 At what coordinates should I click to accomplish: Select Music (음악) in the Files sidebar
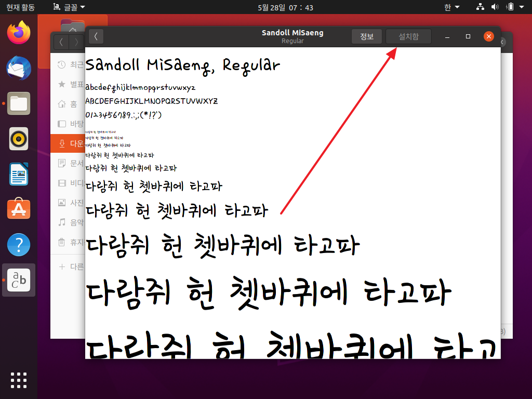click(x=68, y=222)
